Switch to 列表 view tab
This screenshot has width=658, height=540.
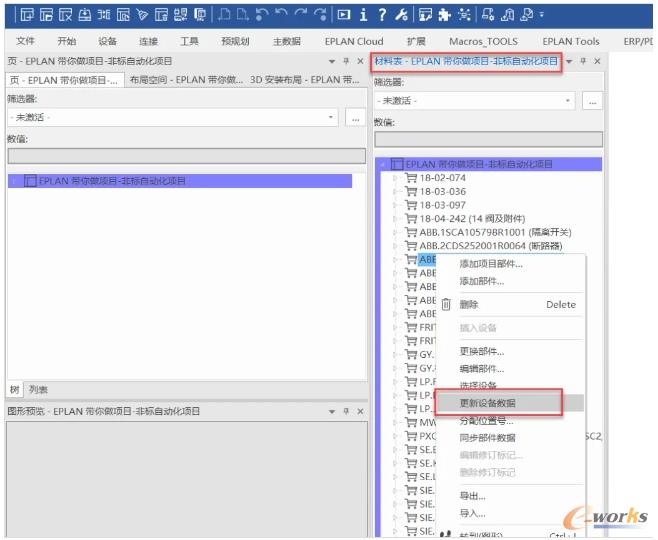(x=38, y=390)
